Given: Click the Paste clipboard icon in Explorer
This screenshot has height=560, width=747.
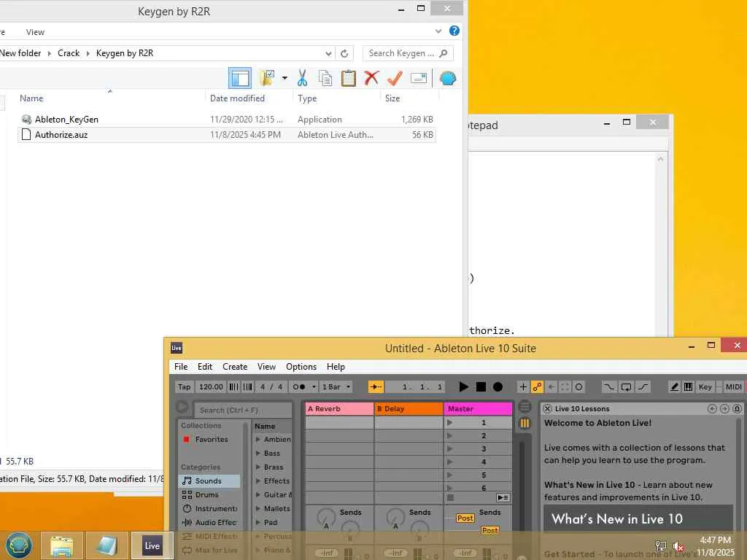Looking at the screenshot, I should tap(348, 77).
